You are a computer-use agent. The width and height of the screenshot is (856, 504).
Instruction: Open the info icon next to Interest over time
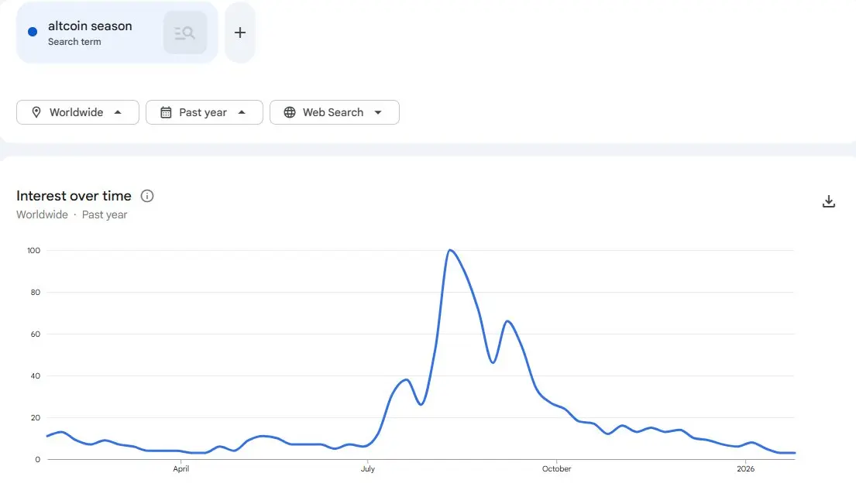(147, 196)
